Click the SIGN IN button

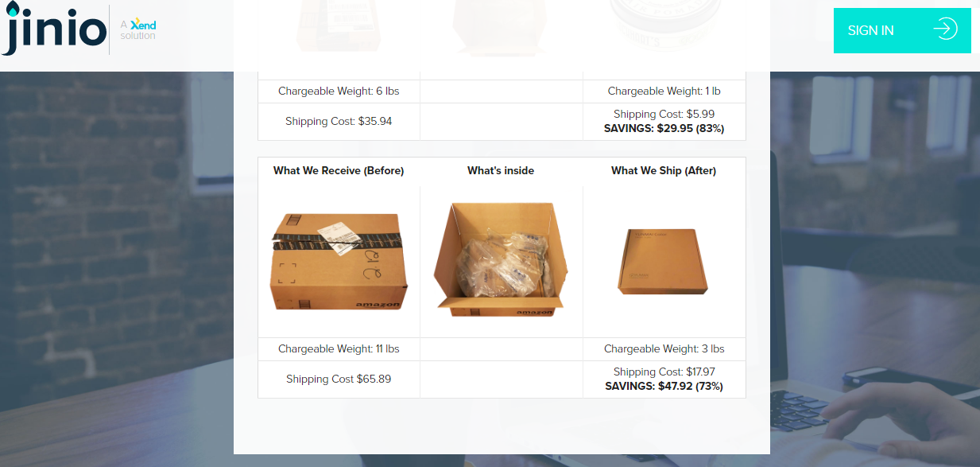click(x=902, y=30)
